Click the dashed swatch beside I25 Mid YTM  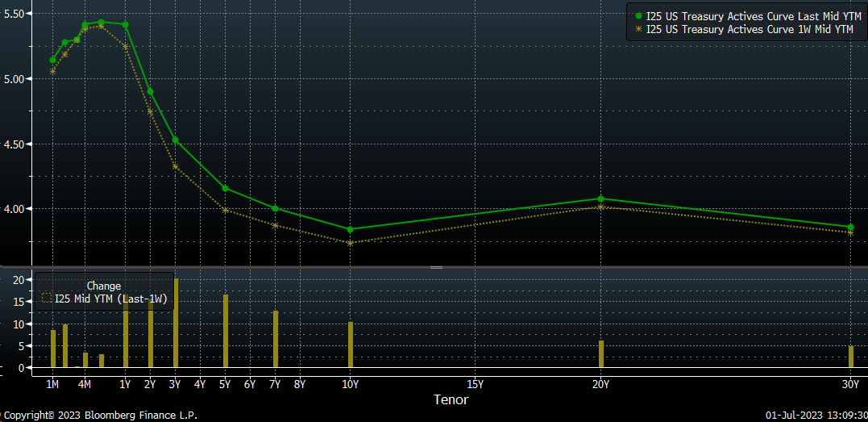coord(47,299)
